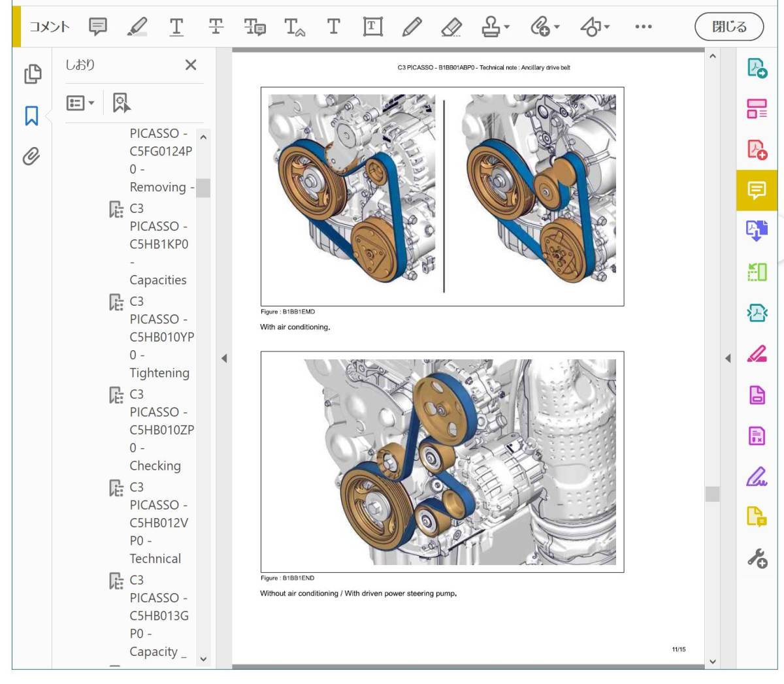This screenshot has width=784, height=684.
Task: Open the Combine Files tool
Action: click(x=757, y=231)
